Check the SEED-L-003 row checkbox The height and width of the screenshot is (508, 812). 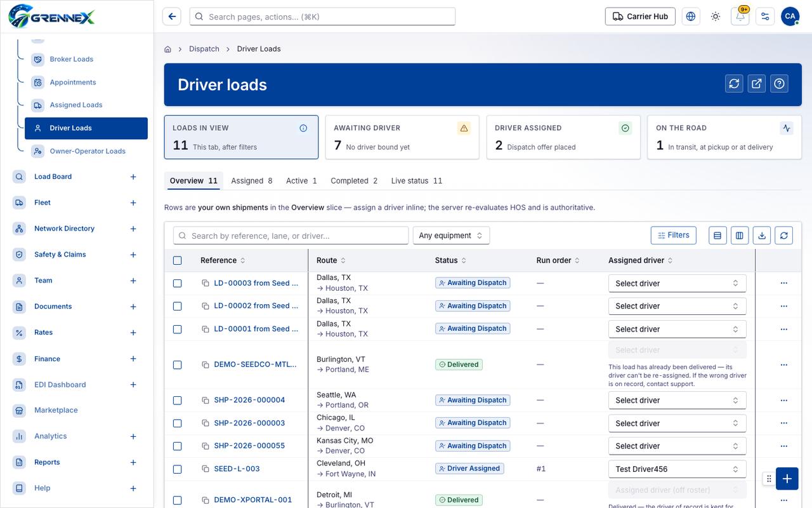178,469
